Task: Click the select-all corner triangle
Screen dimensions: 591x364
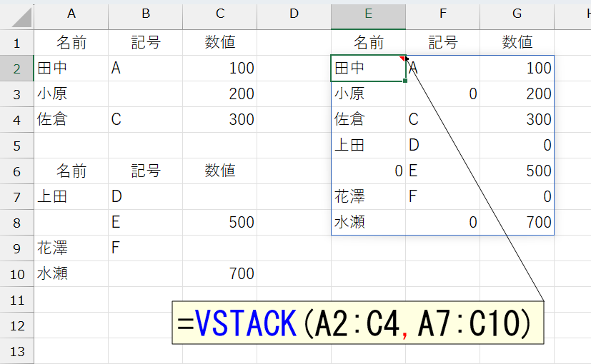Action: tap(21, 17)
